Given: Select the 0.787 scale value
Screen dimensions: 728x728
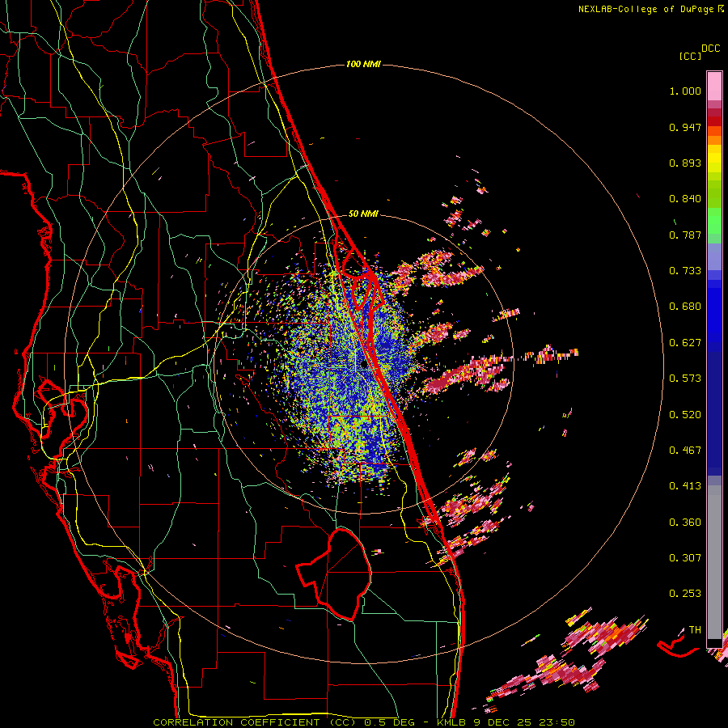Looking at the screenshot, I should coord(685,235).
